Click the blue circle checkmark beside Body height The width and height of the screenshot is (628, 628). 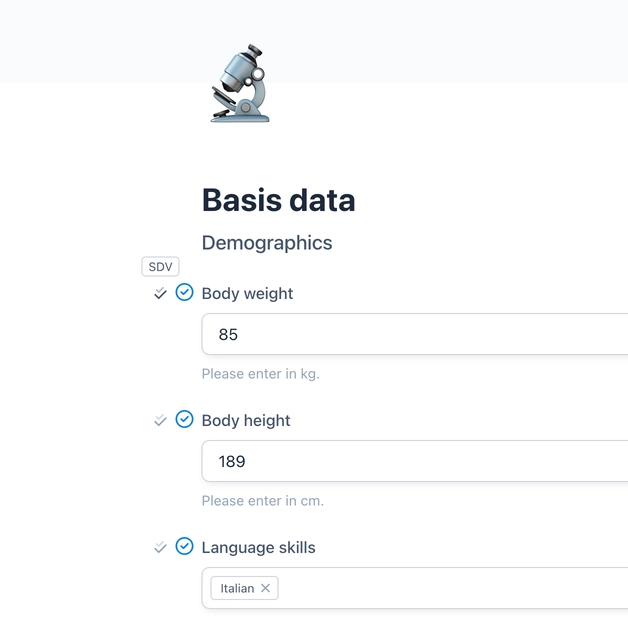(184, 419)
